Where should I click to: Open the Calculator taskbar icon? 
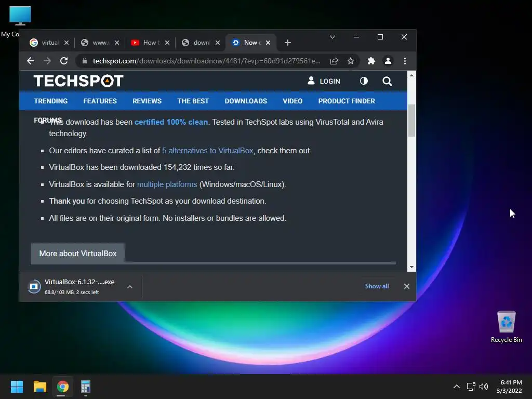pos(86,387)
